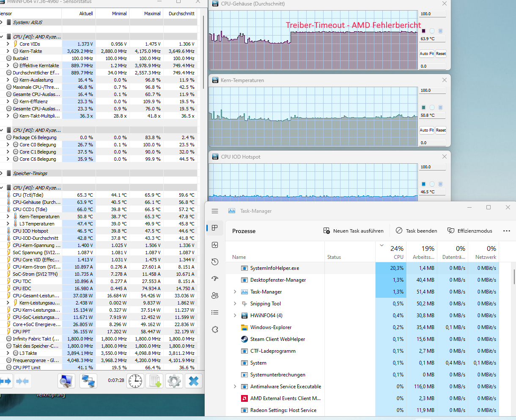
Task: Click the three-dots more options in Task-Manager
Action: click(x=507, y=231)
